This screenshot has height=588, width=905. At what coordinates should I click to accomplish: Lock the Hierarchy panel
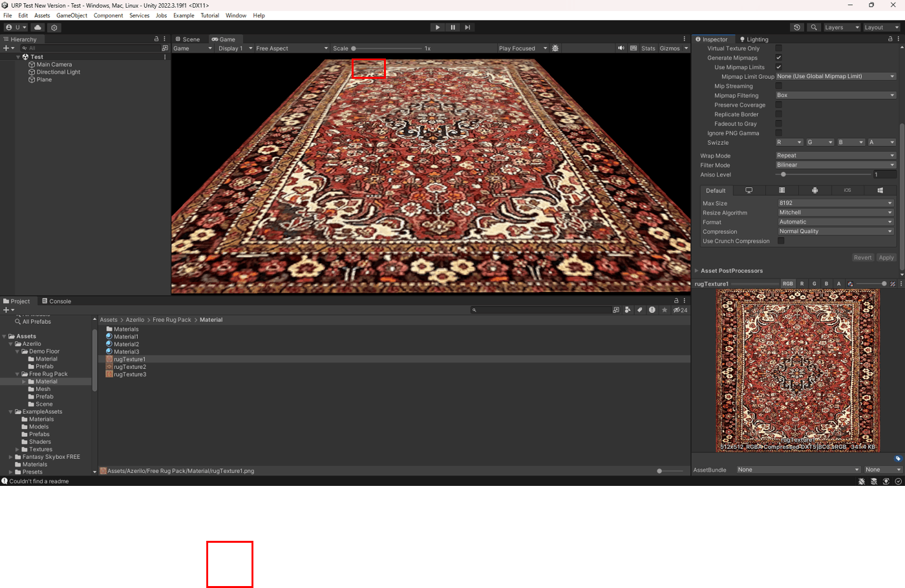pyautogui.click(x=156, y=39)
